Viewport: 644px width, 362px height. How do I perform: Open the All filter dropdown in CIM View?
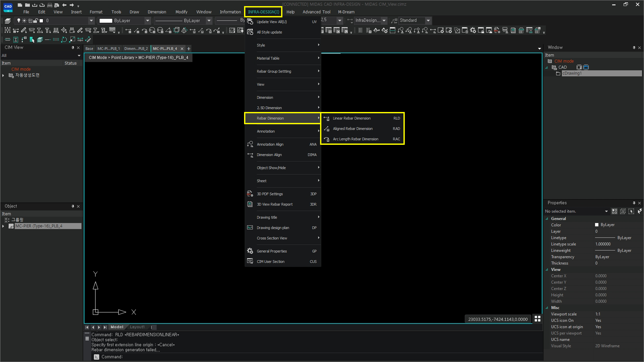79,55
